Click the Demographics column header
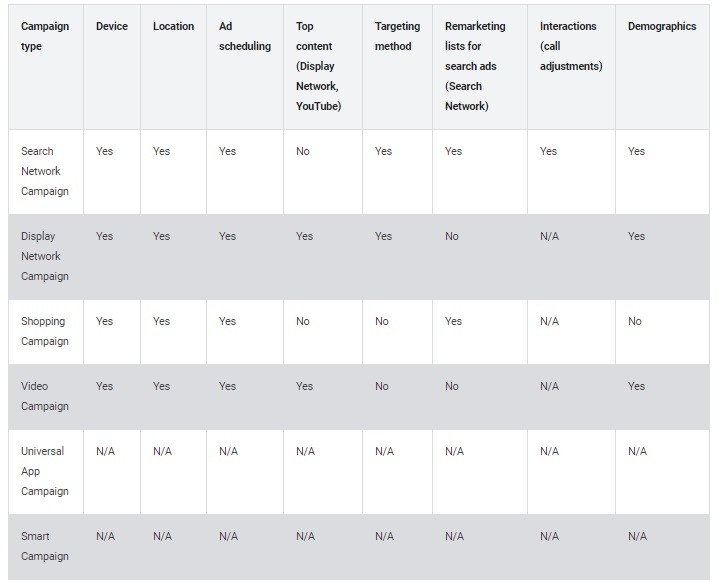Viewport: 719px width, 582px height. [x=662, y=26]
